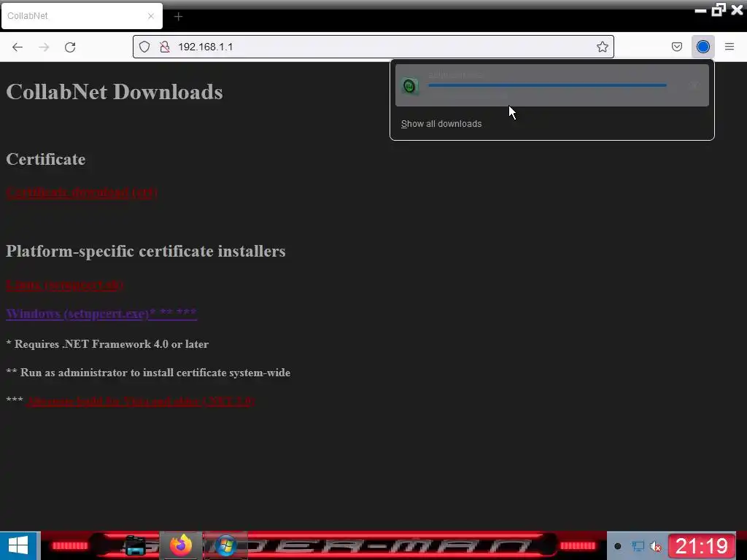Click the insecure connection padlock icon
The height and width of the screenshot is (560, 747).
click(x=165, y=47)
